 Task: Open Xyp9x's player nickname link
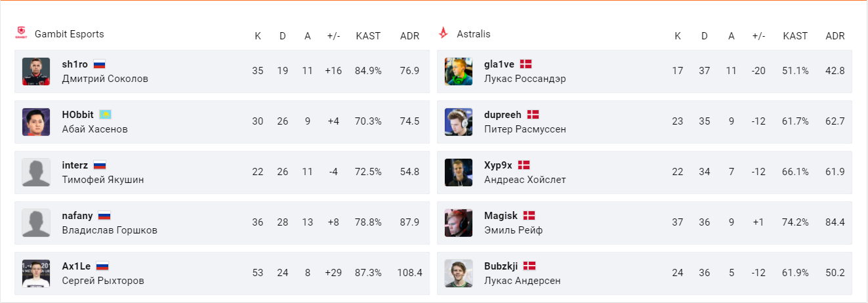pos(498,165)
